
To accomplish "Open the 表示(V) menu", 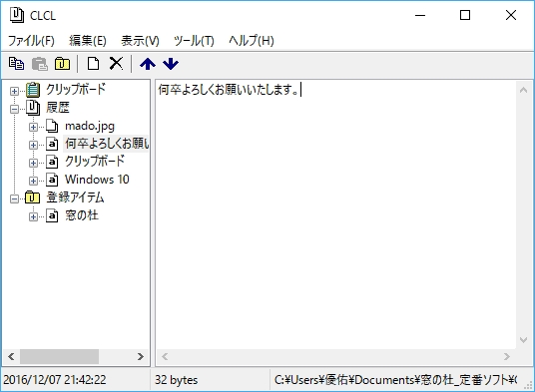I will point(140,41).
